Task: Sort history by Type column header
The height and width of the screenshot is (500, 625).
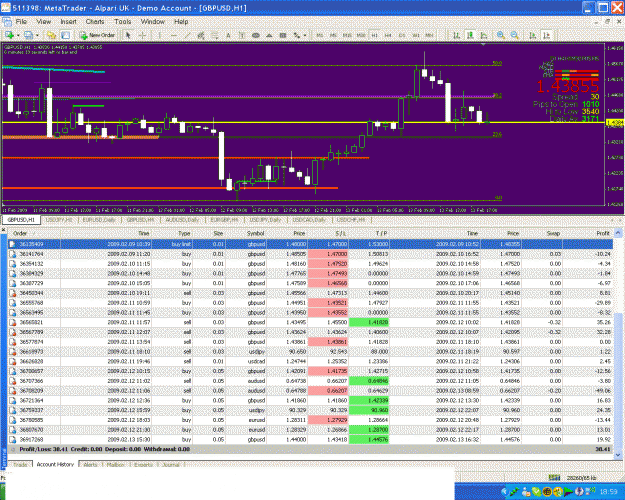Action: click(x=172, y=233)
